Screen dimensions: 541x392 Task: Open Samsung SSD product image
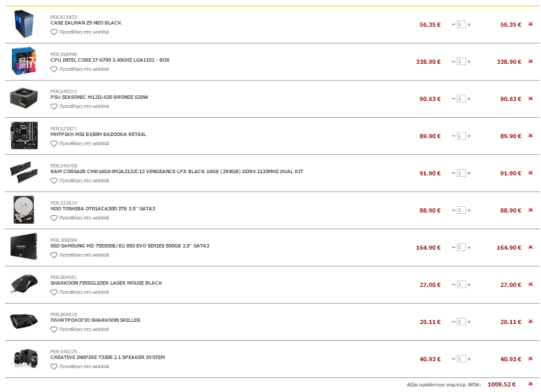tap(24, 247)
